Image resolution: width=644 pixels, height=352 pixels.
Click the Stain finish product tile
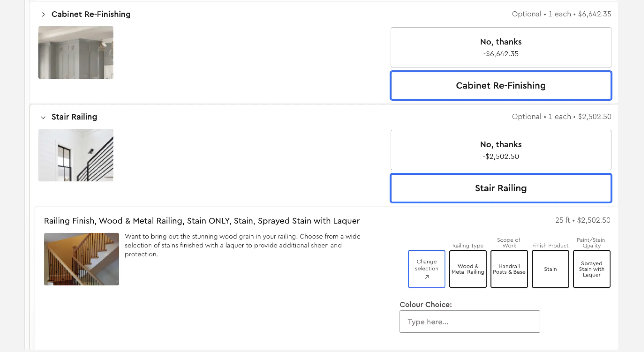[x=550, y=269]
